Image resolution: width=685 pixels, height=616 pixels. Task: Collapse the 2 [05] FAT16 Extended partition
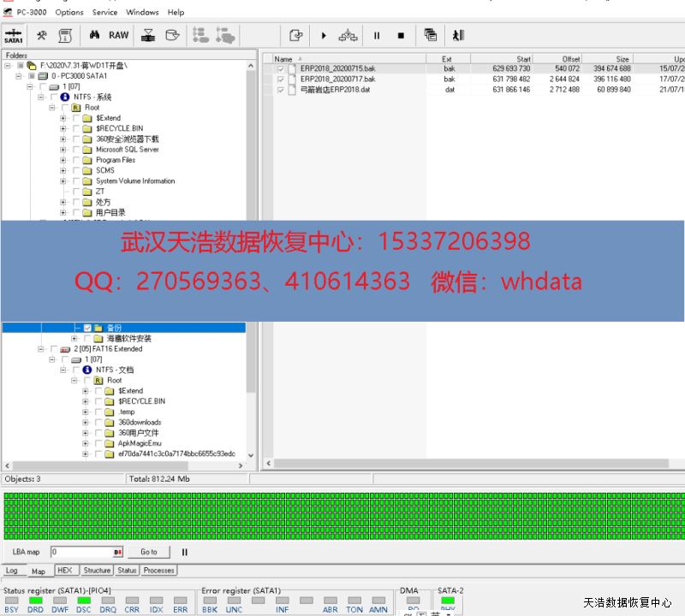40,349
